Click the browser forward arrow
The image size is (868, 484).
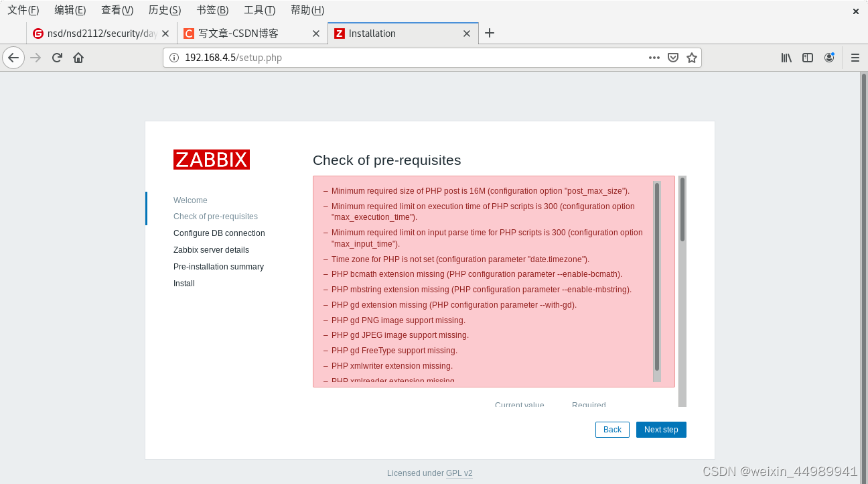(x=36, y=58)
